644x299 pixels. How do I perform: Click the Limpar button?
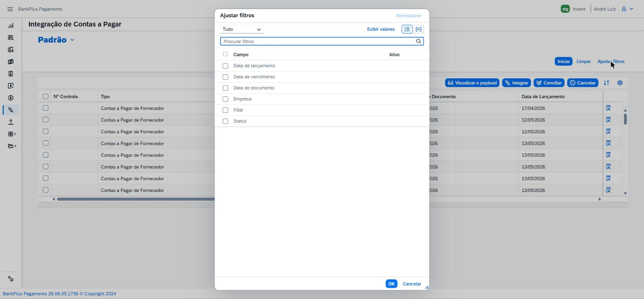pos(584,62)
